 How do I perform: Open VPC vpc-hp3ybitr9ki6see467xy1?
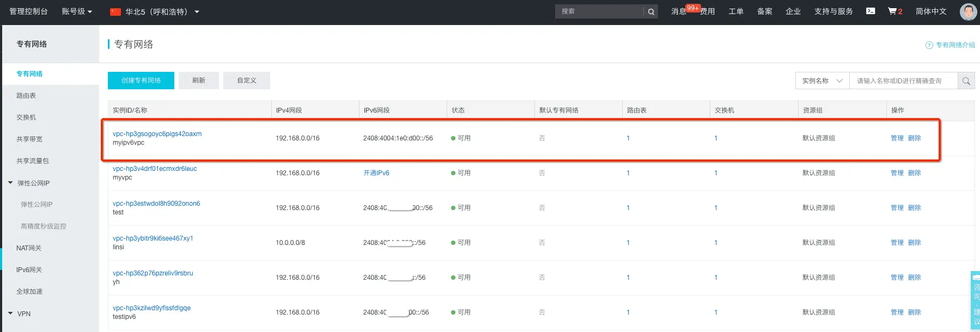(153, 238)
